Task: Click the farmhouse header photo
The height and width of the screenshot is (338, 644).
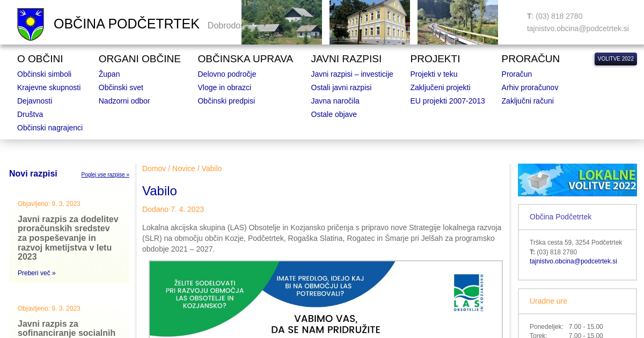Action: pos(281,22)
